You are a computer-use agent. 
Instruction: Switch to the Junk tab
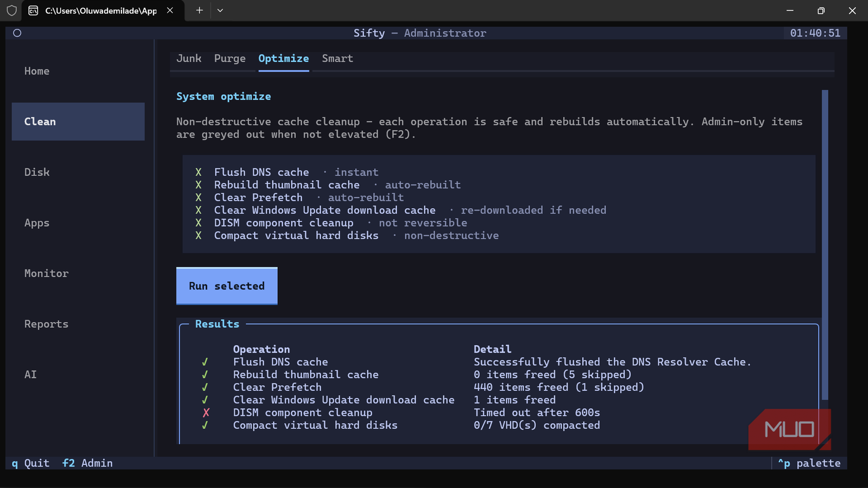click(x=189, y=58)
